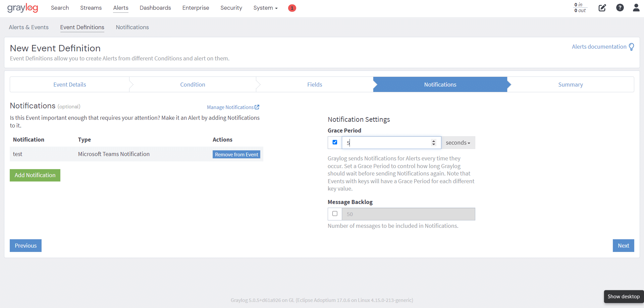The image size is (644, 308).
Task: Click the external link icon beside Manage Notifications
Action: click(257, 107)
